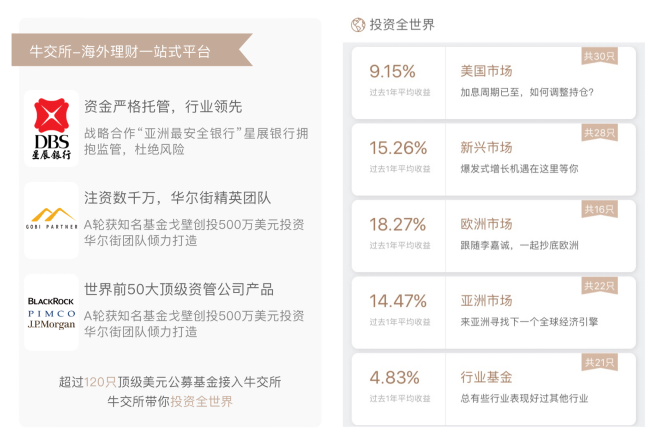The image size is (657, 440).
Task: Click the globe icon beside 投资全世界
Action: 358,25
